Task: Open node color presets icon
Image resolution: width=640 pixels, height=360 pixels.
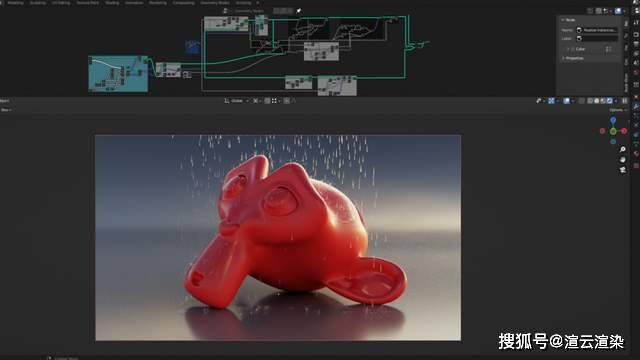Action: (x=609, y=49)
